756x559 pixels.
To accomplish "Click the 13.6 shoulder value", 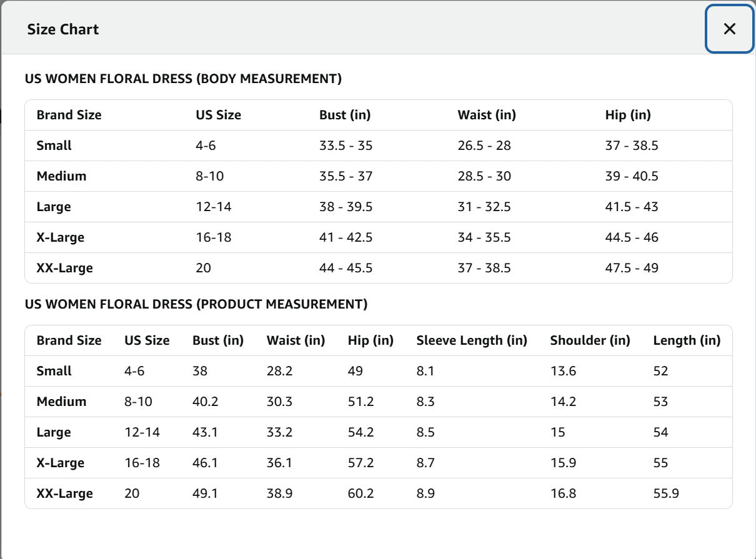I will click(x=563, y=371).
